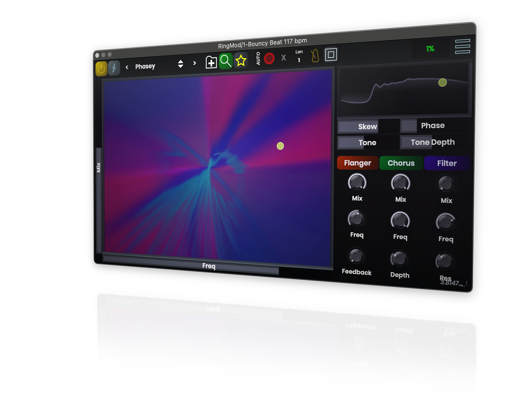Click the lightning bolt icon
525x420 pixels.
click(x=114, y=68)
